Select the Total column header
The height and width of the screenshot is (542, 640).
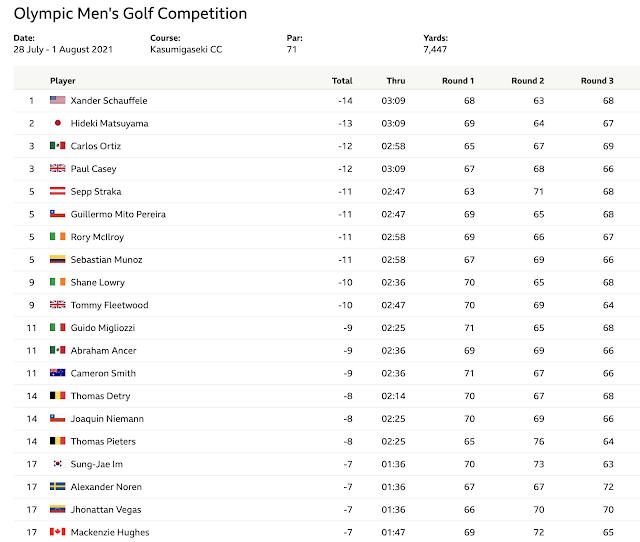pyautogui.click(x=342, y=80)
